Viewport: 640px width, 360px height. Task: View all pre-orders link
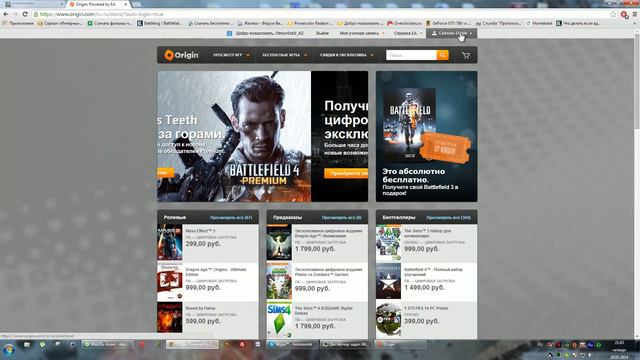click(x=341, y=218)
